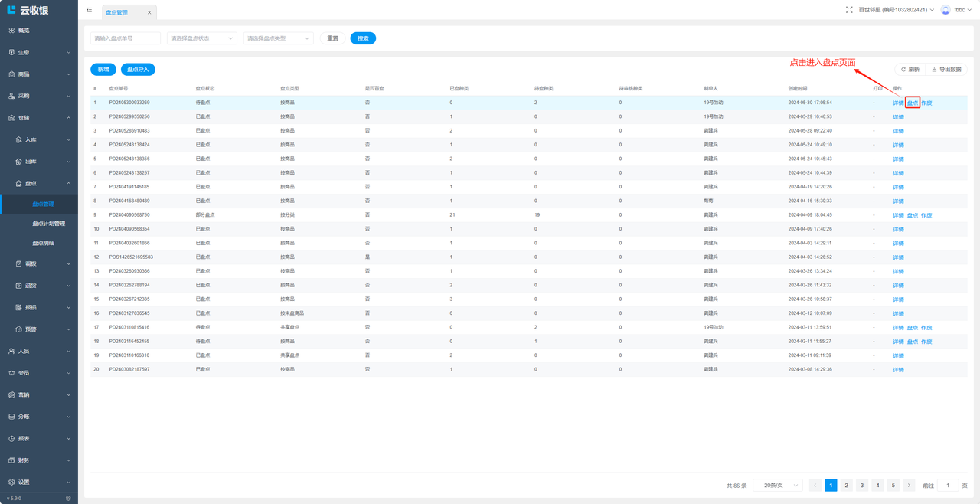Click the 概览 overview icon in sidebar
The image size is (980, 504).
pos(11,31)
